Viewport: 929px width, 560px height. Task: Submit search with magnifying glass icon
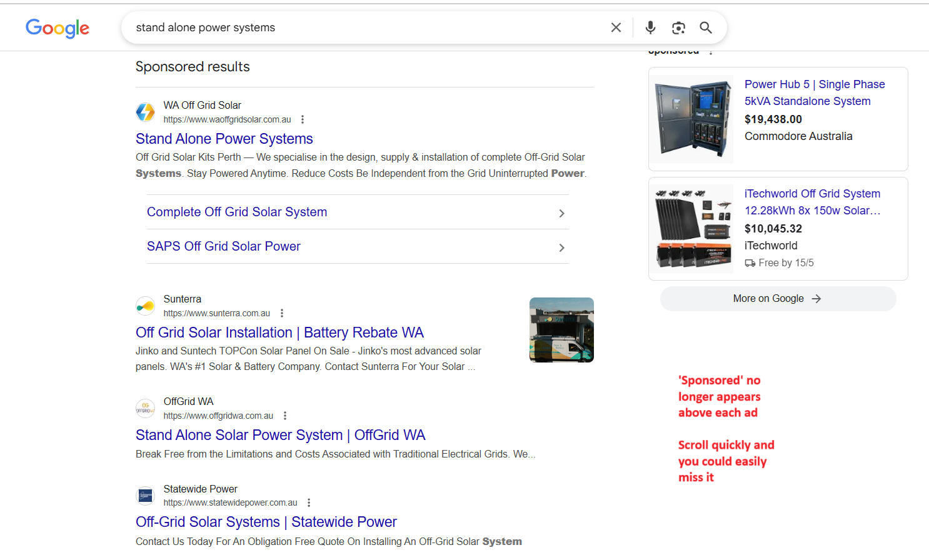[x=706, y=27]
